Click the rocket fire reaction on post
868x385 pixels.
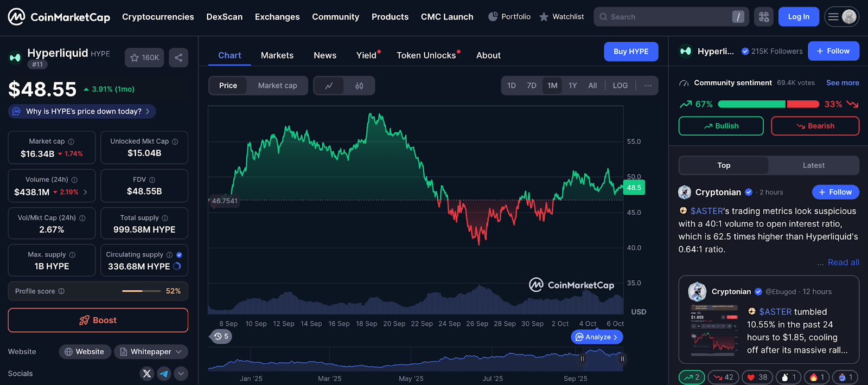coord(817,377)
